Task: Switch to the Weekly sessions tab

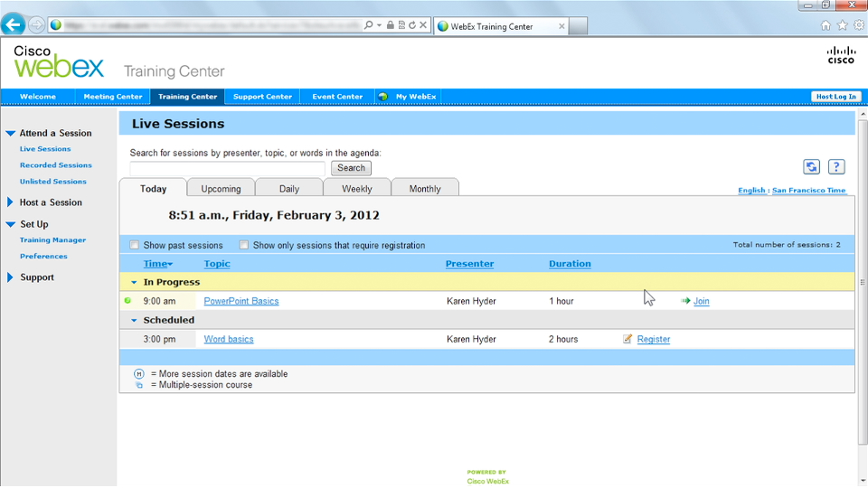Action: click(x=357, y=189)
